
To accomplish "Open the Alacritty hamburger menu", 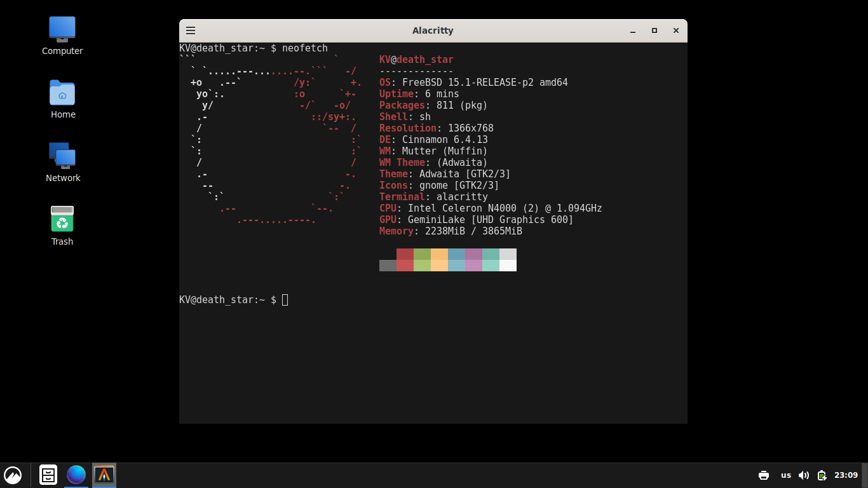I will coord(190,30).
